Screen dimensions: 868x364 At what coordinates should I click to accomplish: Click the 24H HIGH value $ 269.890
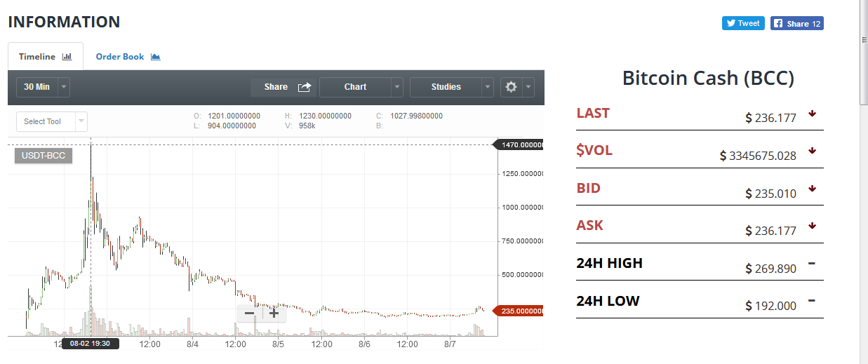click(x=770, y=269)
